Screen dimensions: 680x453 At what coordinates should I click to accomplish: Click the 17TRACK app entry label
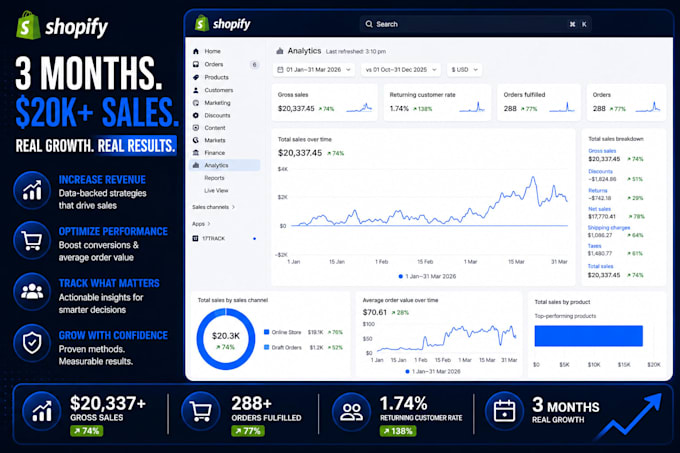213,238
